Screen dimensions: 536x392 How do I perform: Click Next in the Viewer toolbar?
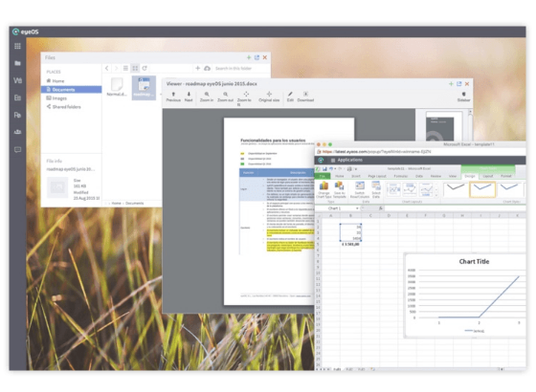coord(188,96)
